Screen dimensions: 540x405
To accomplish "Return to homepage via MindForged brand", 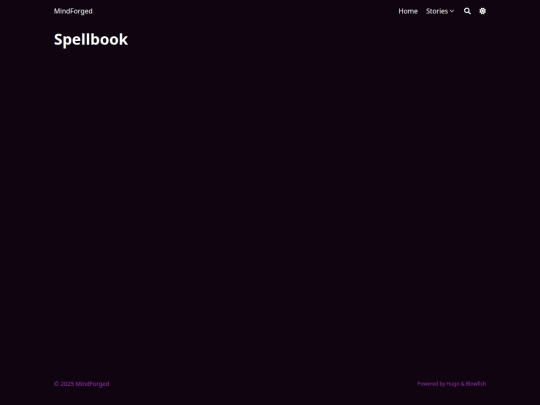I will [x=73, y=11].
